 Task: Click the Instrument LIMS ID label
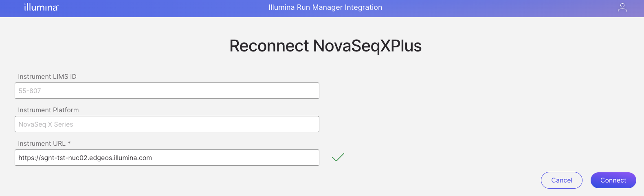[x=47, y=76]
